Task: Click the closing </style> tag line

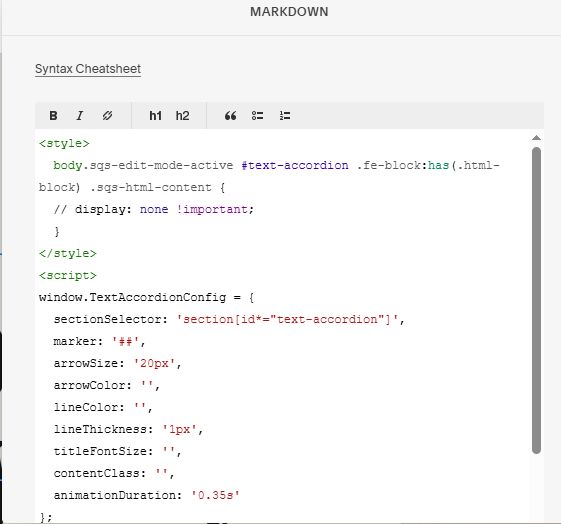Action: 68,254
